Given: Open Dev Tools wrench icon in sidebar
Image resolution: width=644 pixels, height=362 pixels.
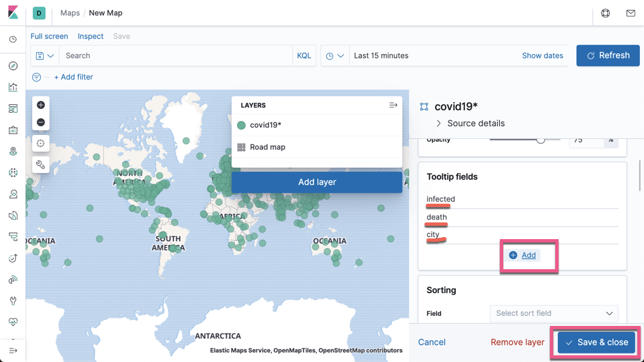Looking at the screenshot, I should [13, 301].
